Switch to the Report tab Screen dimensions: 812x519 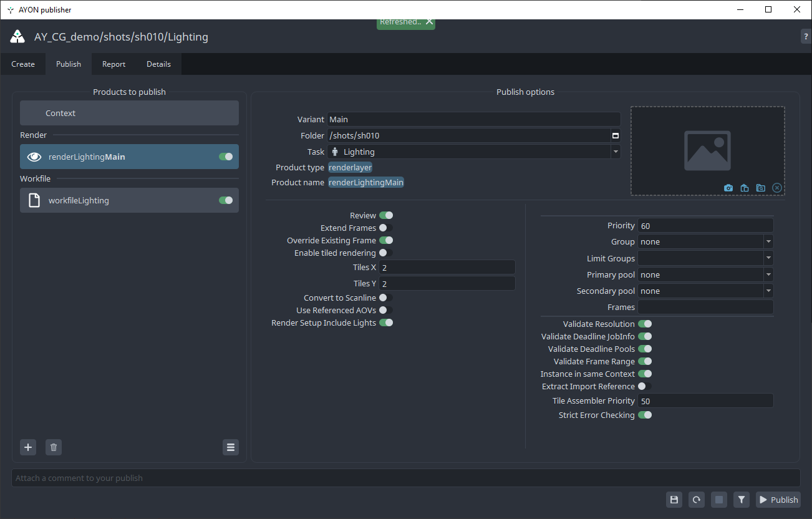(x=114, y=64)
